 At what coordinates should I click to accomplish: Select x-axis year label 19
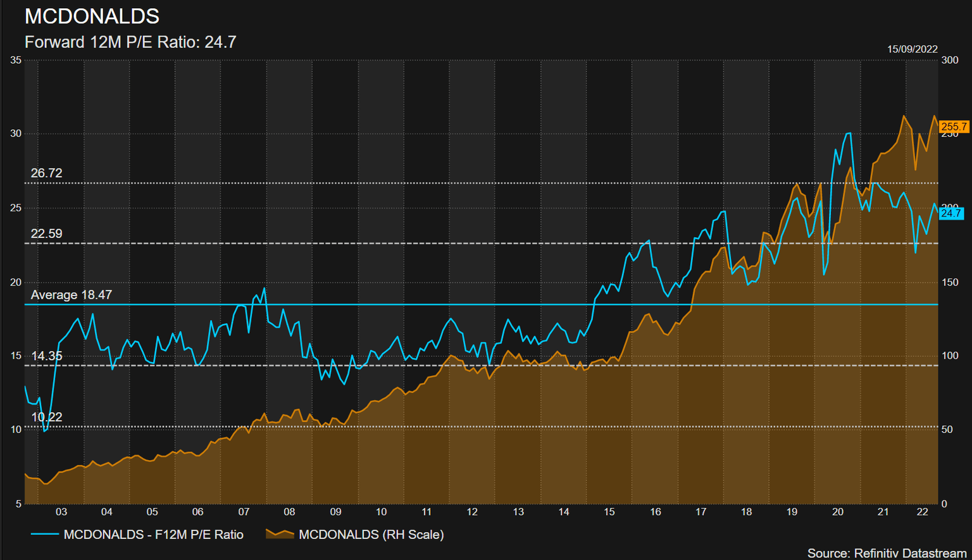pos(792,512)
